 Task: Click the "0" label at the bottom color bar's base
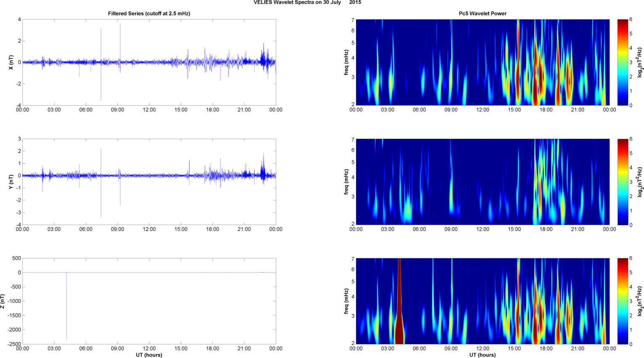[631, 344]
